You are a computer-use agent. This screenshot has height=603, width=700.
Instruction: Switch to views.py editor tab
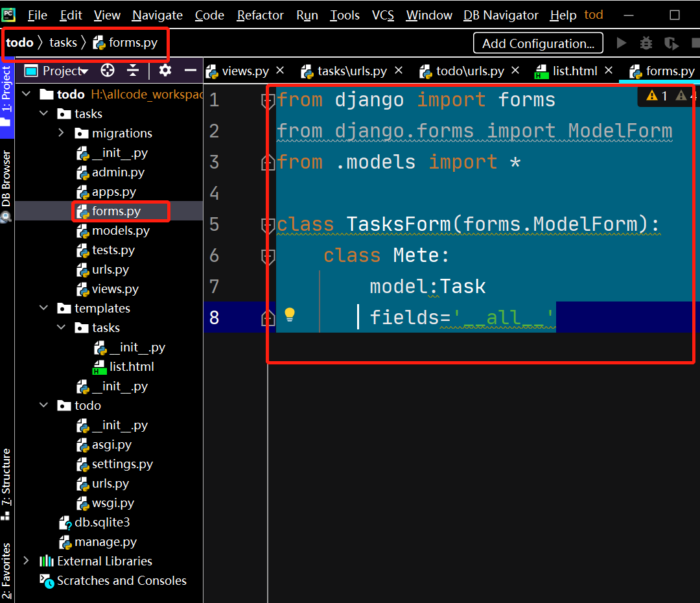click(245, 71)
